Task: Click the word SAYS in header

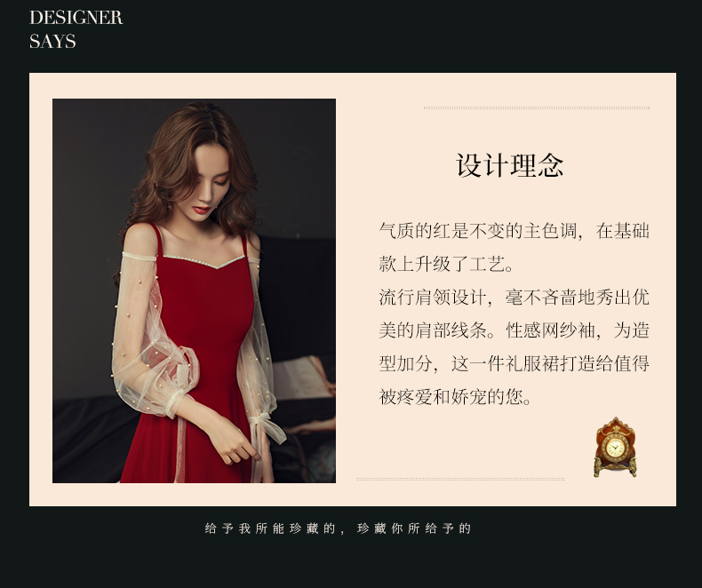Action: 52,42
